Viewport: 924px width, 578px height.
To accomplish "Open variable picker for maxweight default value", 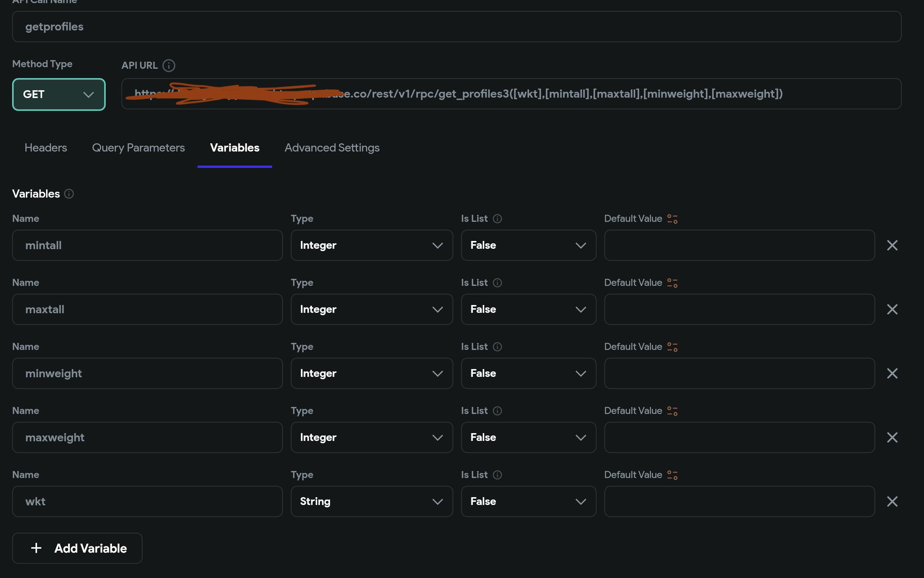I will click(672, 411).
